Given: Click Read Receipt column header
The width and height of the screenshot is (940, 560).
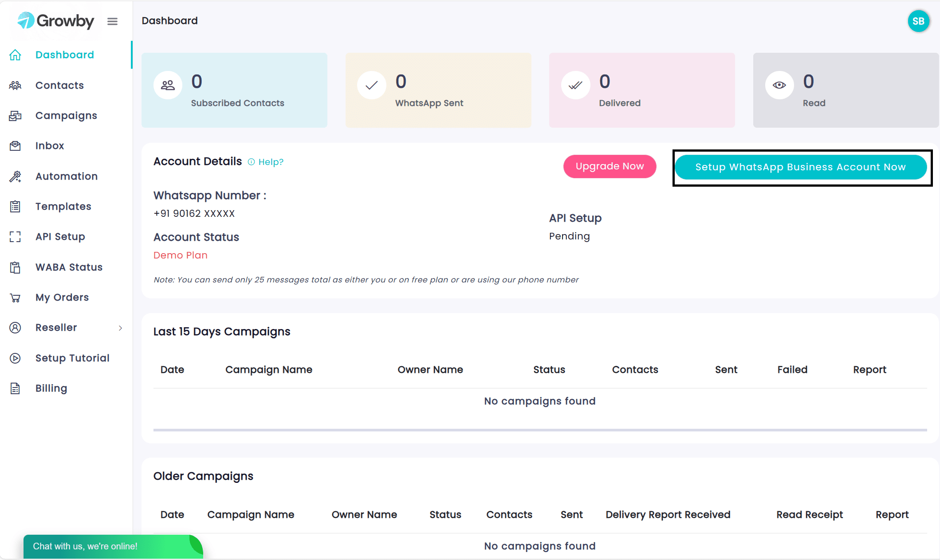Looking at the screenshot, I should pos(810,515).
